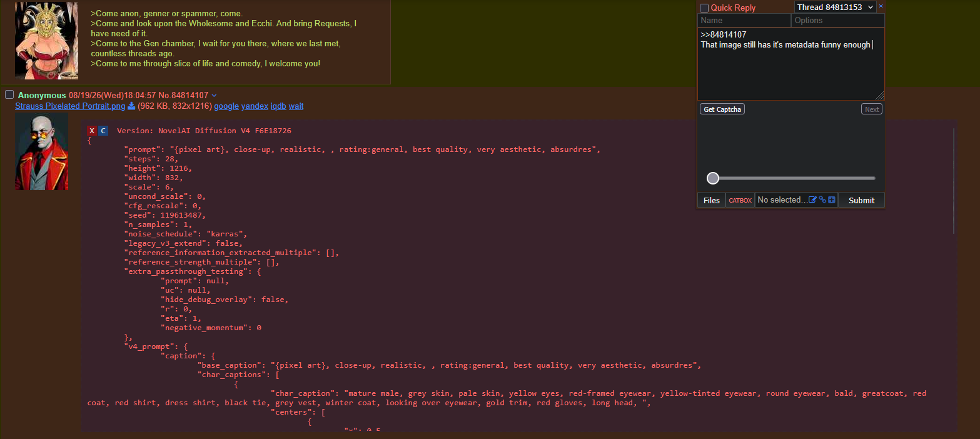Screen dimensions: 980x439
Task: Click the "width": 832 line
Action: click(x=154, y=178)
